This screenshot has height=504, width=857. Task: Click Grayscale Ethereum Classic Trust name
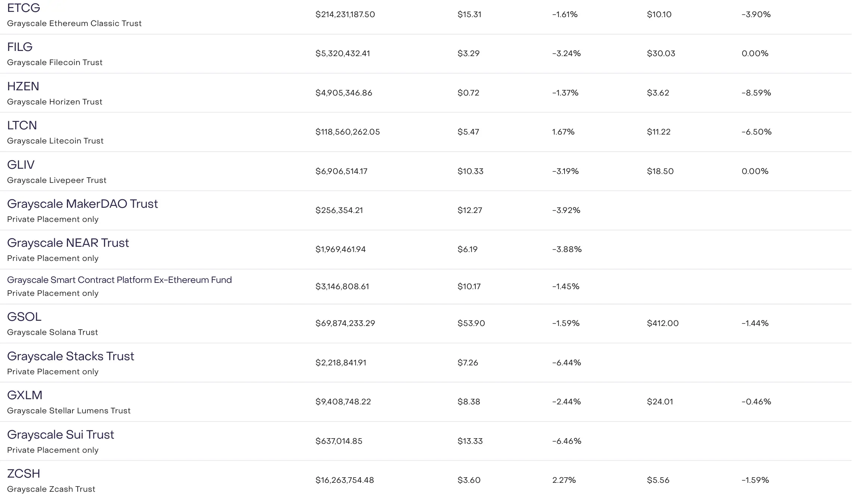[74, 23]
